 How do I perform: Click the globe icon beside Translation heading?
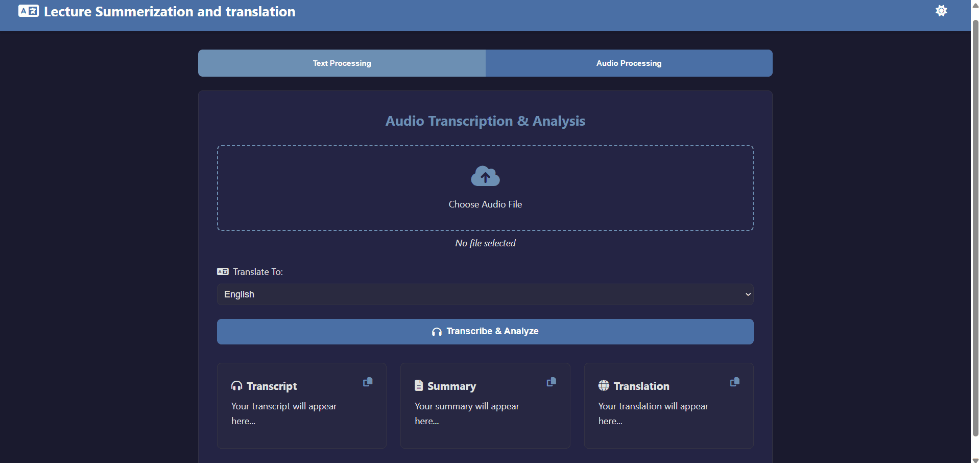pos(604,386)
